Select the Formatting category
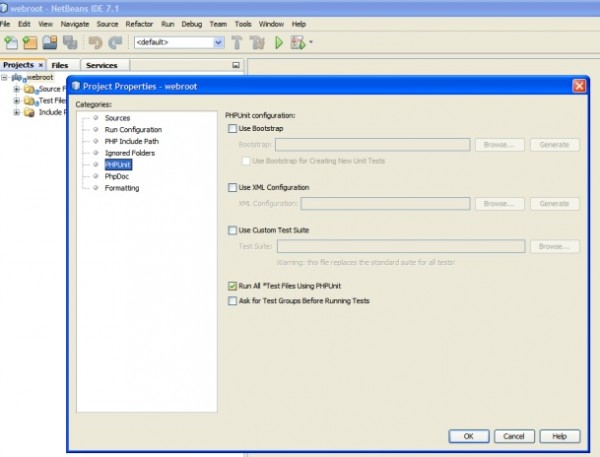This screenshot has width=600, height=457. click(x=122, y=188)
